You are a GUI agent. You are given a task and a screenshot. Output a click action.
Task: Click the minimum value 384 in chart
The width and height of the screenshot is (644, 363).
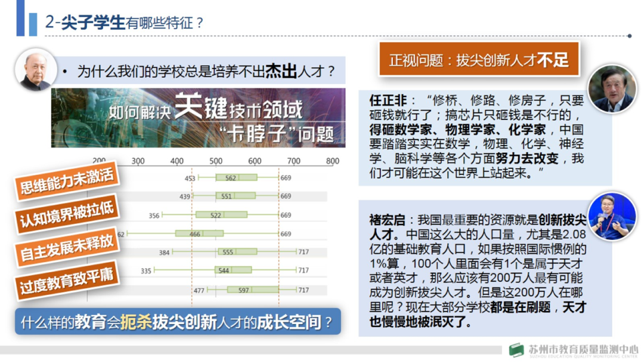pos(165,253)
